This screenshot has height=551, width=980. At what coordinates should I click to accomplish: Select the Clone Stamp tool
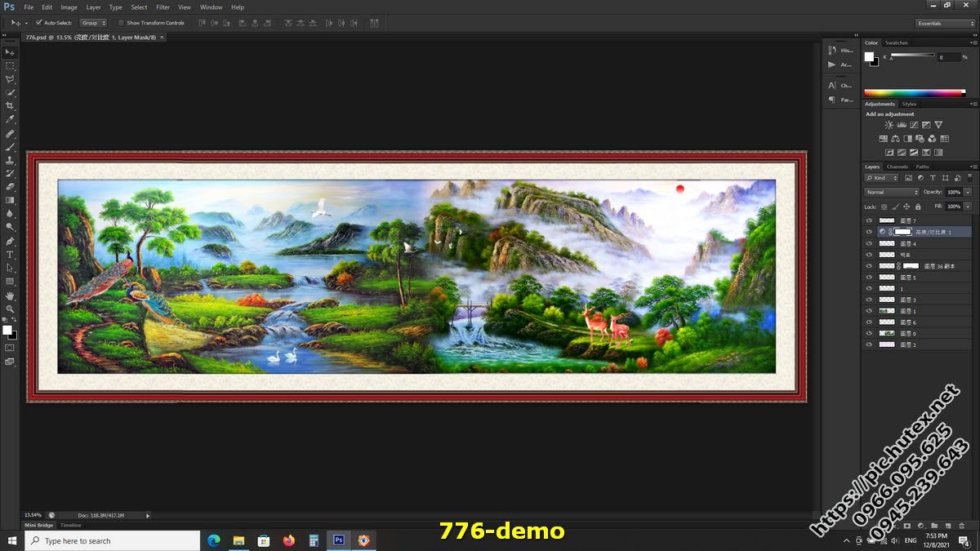pyautogui.click(x=10, y=160)
